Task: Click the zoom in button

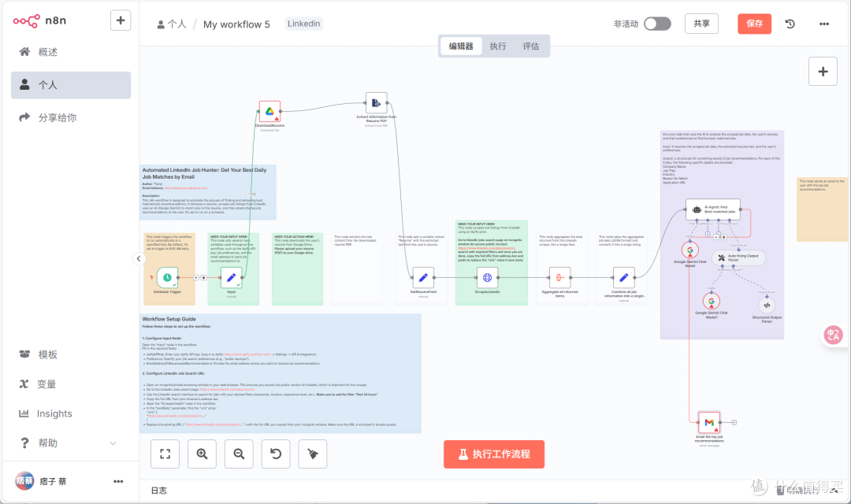Action: [202, 454]
